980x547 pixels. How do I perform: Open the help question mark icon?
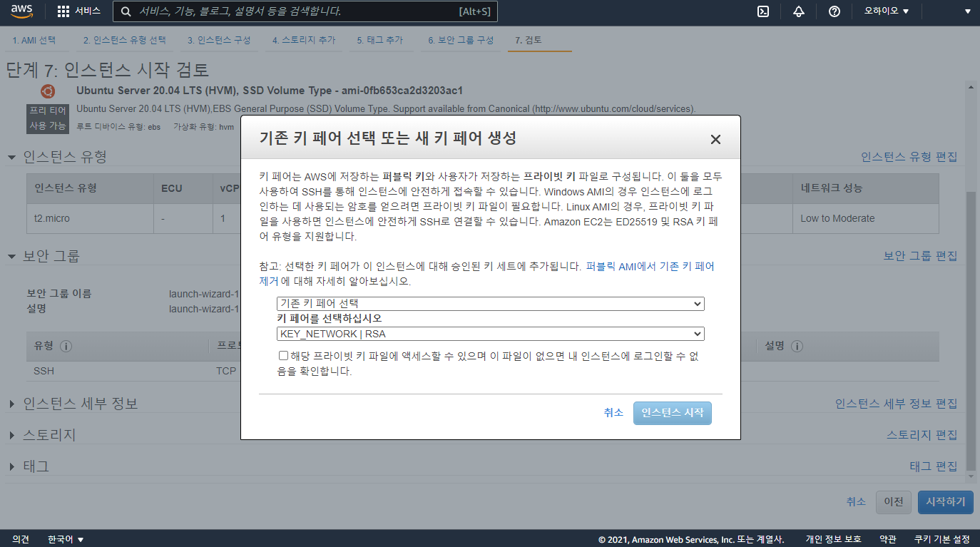[834, 11]
